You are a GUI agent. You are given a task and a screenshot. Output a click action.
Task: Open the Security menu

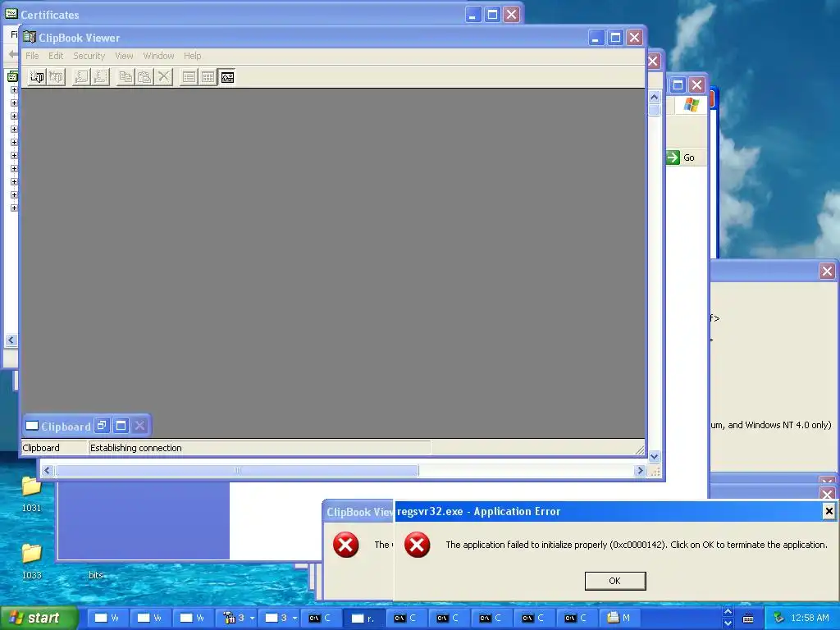pyautogui.click(x=89, y=56)
